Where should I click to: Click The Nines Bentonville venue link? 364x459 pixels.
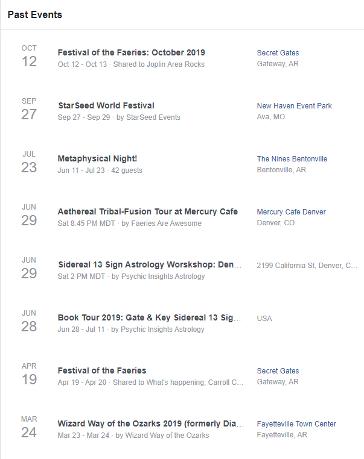pyautogui.click(x=292, y=159)
